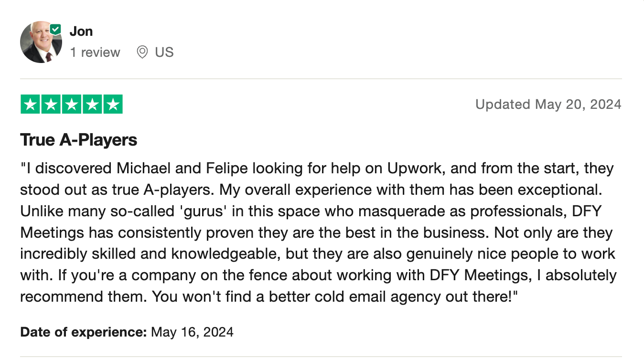
Task: Click the 'May 16, 2024' experience date
Action: coord(192,331)
